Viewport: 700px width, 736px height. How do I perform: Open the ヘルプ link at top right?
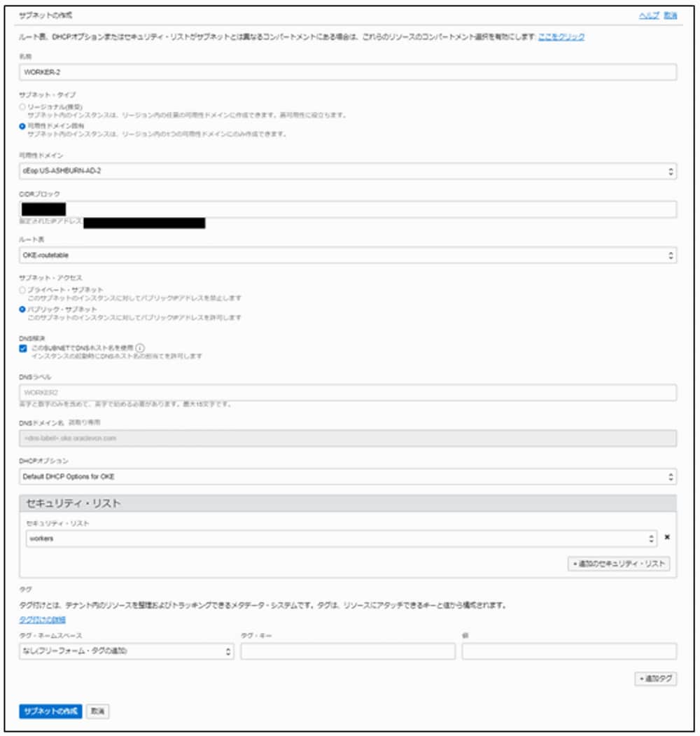(x=649, y=15)
